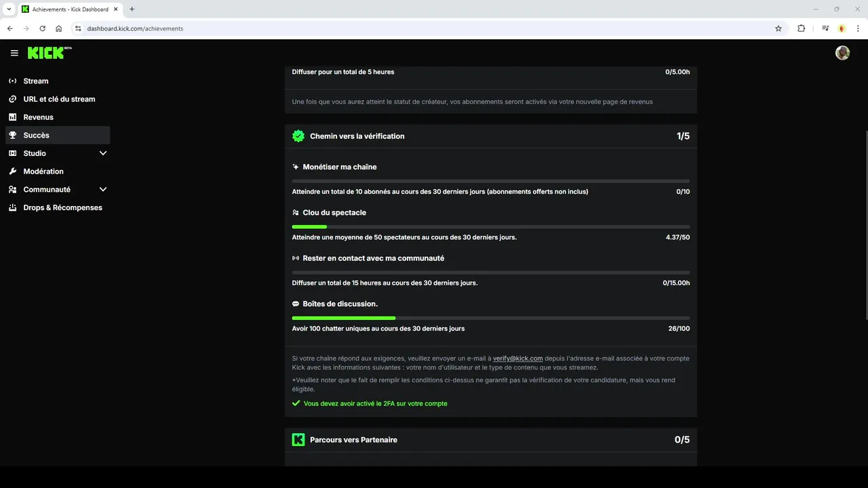Image resolution: width=868 pixels, height=488 pixels.
Task: Click the Revenus chart icon
Action: (12, 117)
